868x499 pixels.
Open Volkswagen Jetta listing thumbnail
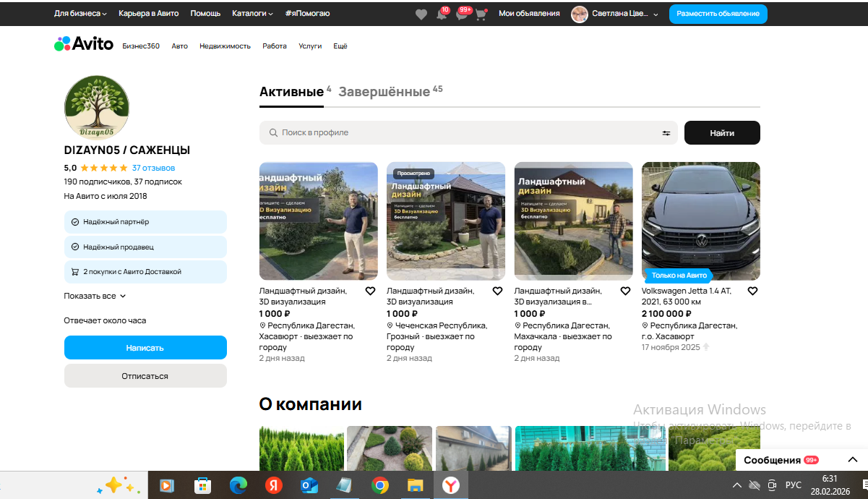coord(700,221)
